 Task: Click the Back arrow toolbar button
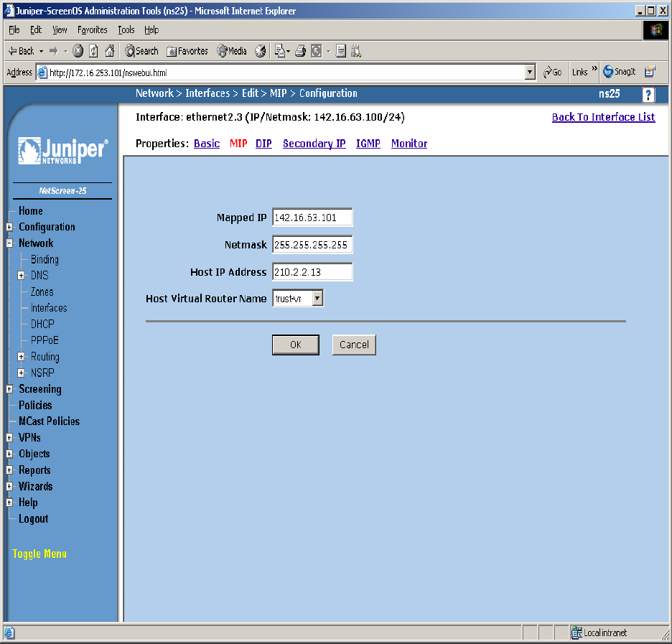click(21, 52)
